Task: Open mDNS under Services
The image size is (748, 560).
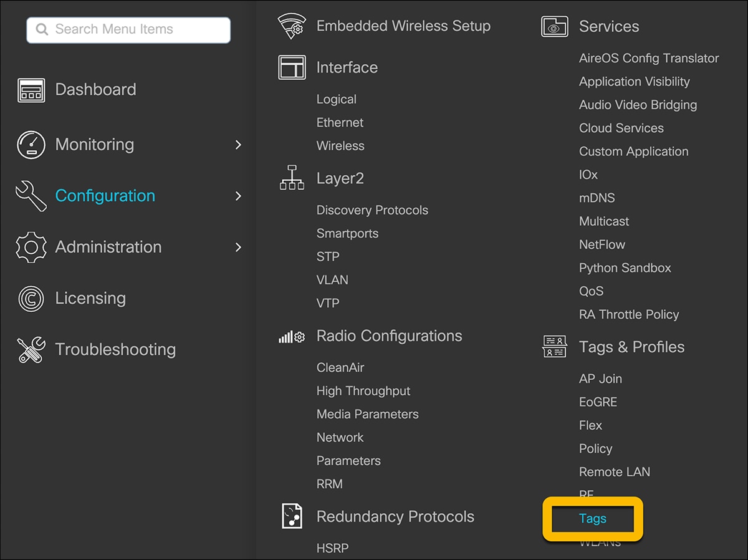Action: click(x=597, y=198)
